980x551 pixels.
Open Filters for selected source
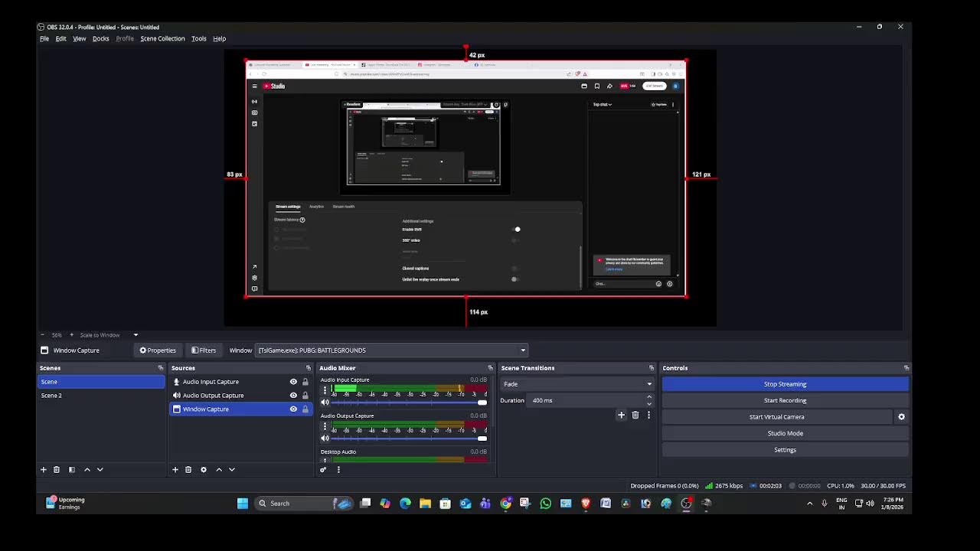pyautogui.click(x=204, y=350)
